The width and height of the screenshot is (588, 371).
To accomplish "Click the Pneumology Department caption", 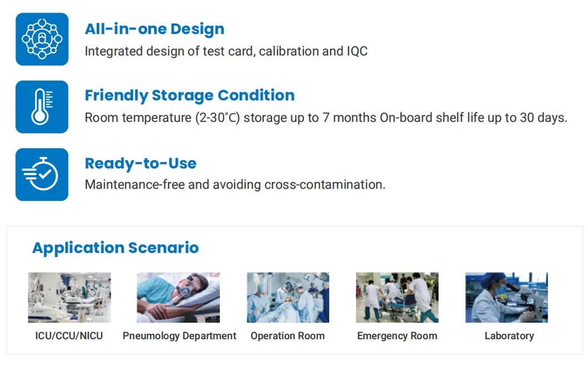I will tap(179, 336).
